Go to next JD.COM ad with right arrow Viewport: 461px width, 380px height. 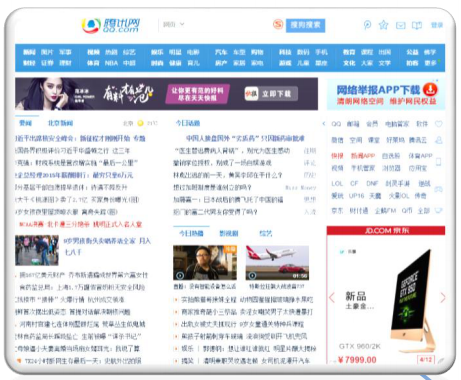point(442,297)
